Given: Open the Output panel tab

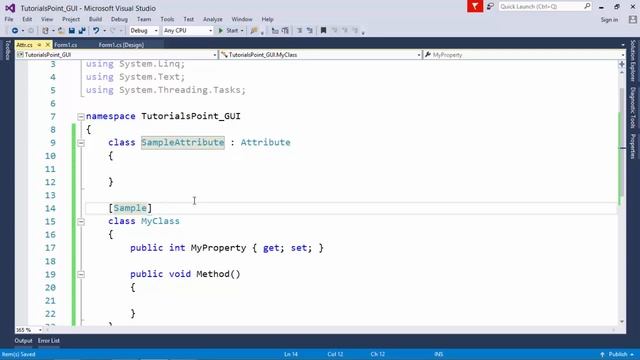Looking at the screenshot, I should tap(23, 340).
